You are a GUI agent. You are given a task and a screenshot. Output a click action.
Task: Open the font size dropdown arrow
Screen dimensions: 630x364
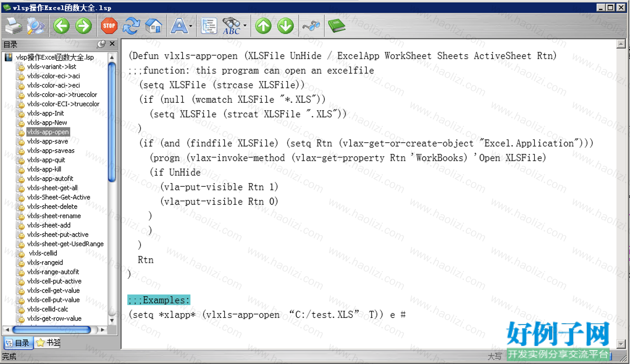tap(191, 26)
